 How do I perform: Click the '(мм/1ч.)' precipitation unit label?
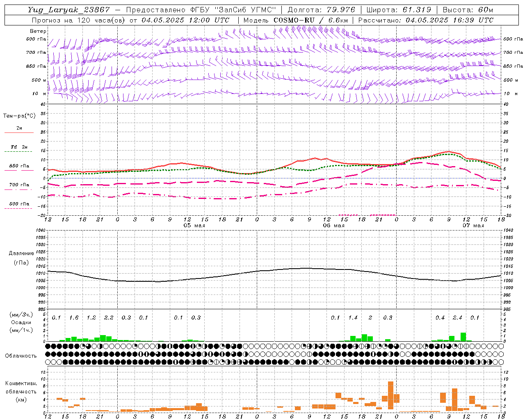point(21,330)
